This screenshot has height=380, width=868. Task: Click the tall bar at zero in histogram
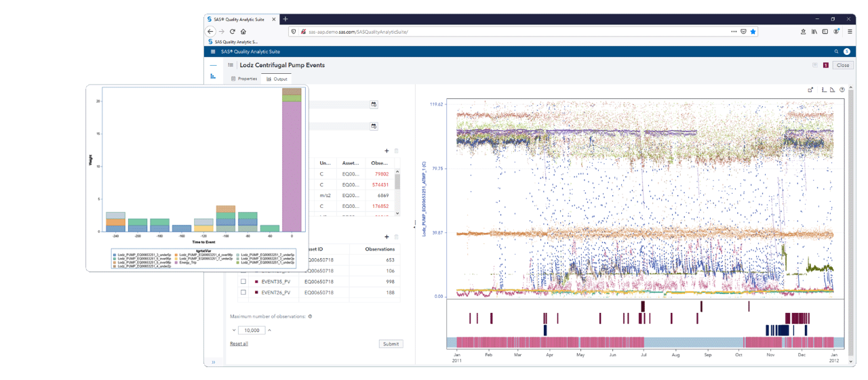[x=292, y=160]
